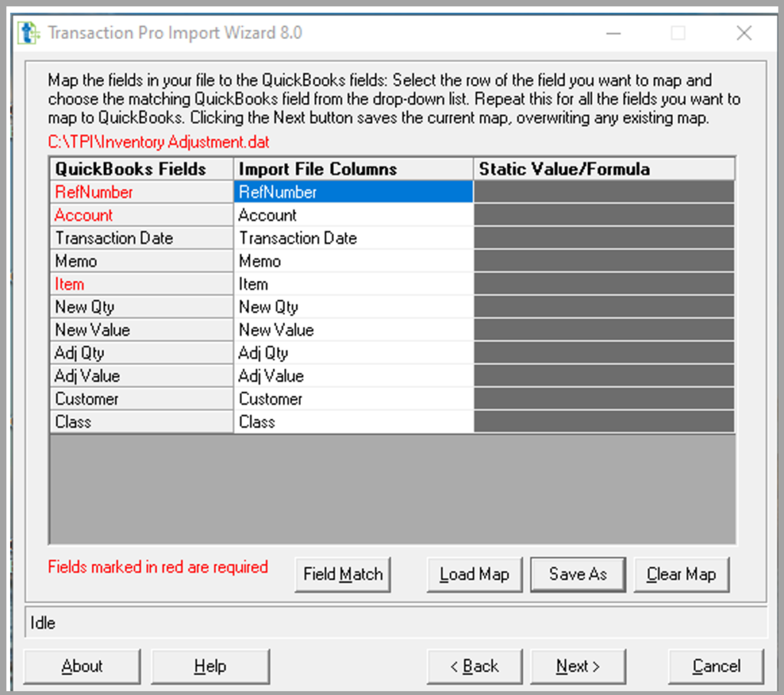The height and width of the screenshot is (695, 784).
Task: Clear the current field map
Action: 681,575
